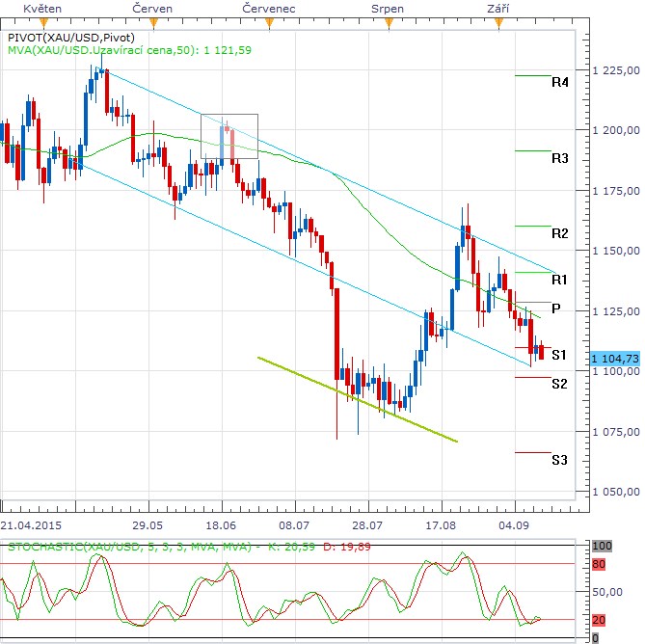The width and height of the screenshot is (645, 644).
Task: Click the R4 pivot level label
Action: [559, 83]
